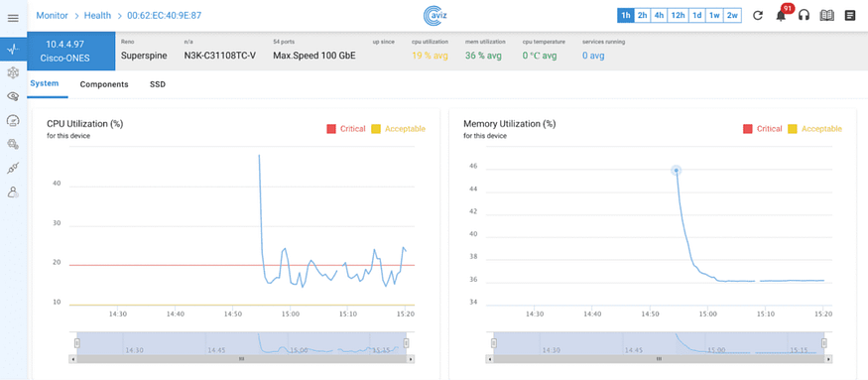Select the 1d time range

coord(697,16)
